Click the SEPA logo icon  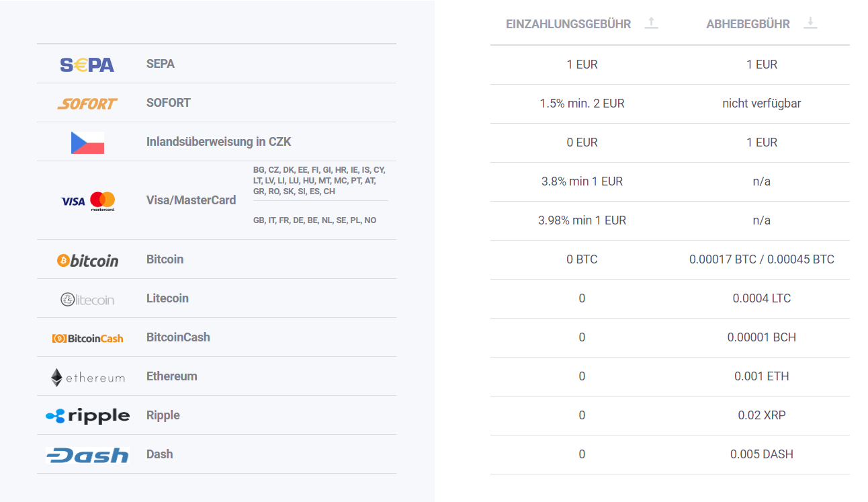[x=87, y=65]
